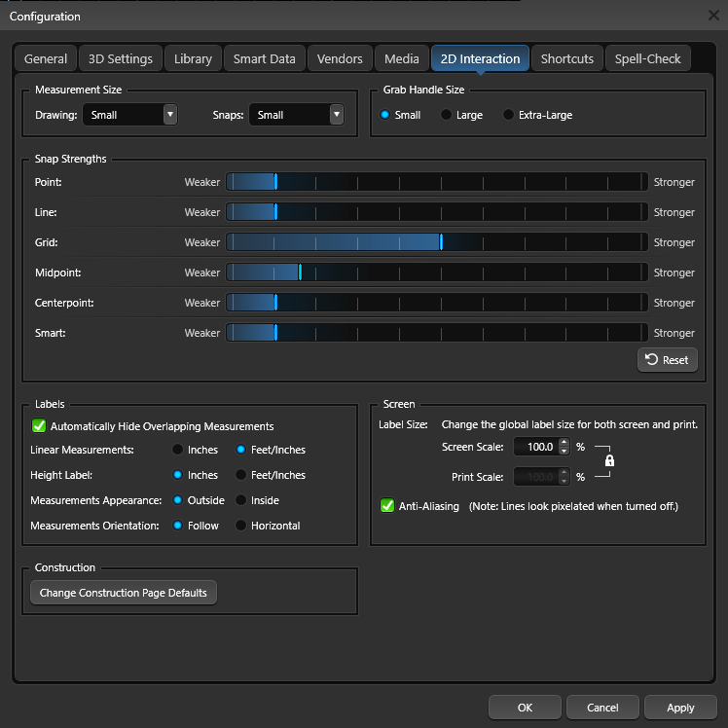Decrease Screen Scale with the down arrow
Screen dimensions: 728x728
pos(564,452)
